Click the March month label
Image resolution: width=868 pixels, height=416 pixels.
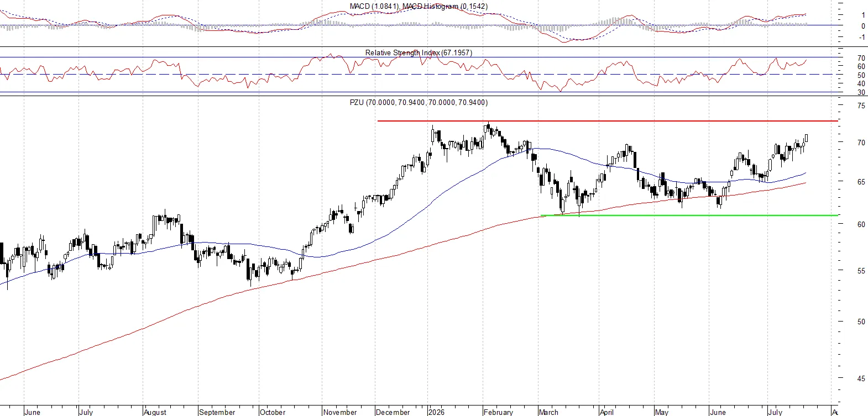click(548, 412)
